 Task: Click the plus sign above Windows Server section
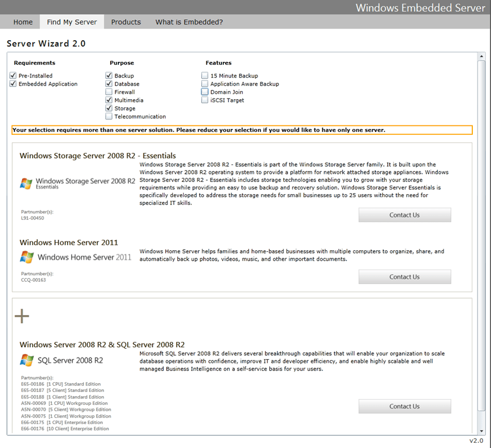pos(22,316)
